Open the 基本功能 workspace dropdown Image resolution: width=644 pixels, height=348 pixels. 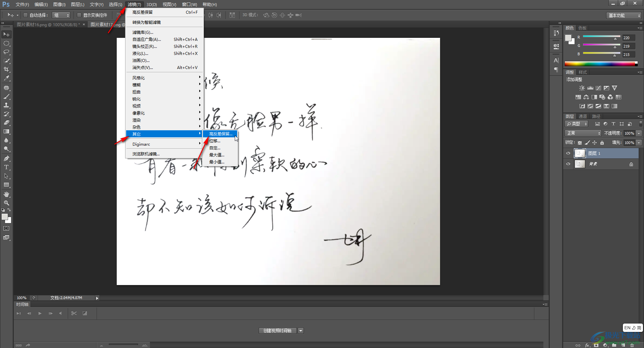pyautogui.click(x=624, y=15)
